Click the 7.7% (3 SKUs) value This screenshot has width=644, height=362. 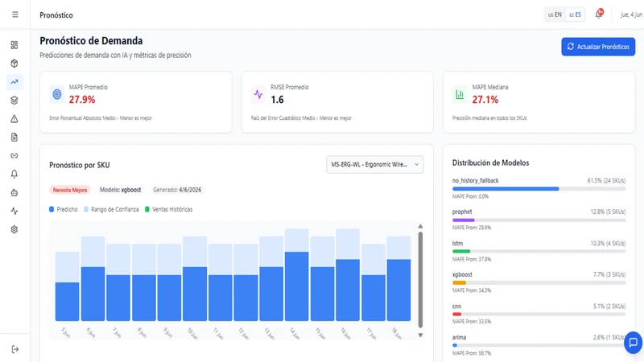point(609,274)
